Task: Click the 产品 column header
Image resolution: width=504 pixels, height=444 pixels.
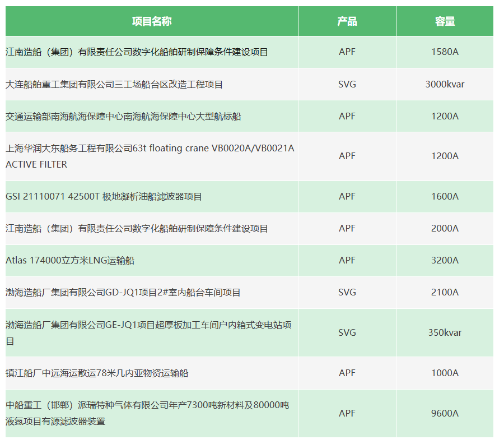Action: (347, 21)
